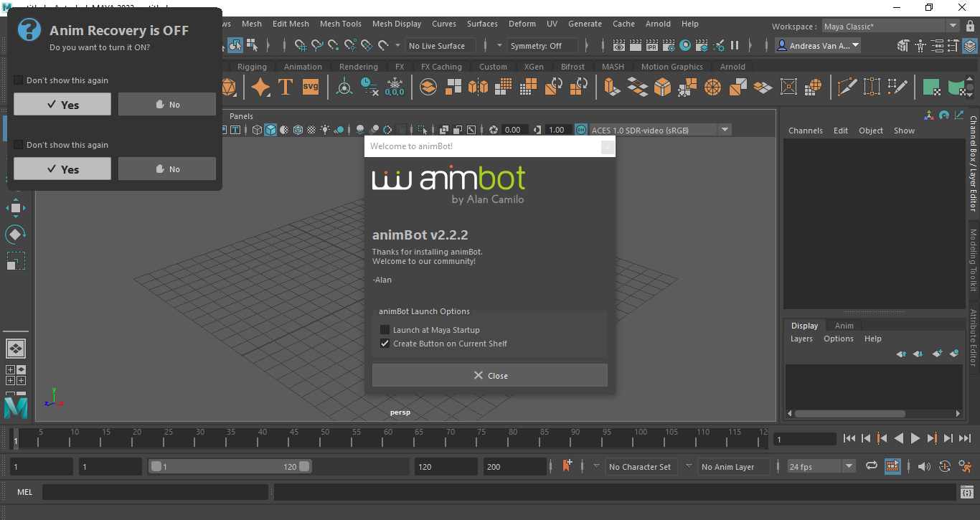Click the exposure aperture icon
The image size is (980, 520).
[x=494, y=130]
